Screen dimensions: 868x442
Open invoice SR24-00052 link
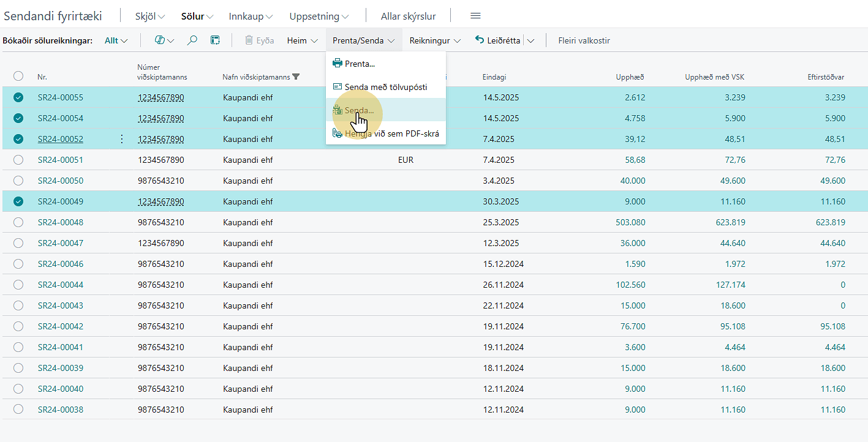tap(61, 139)
